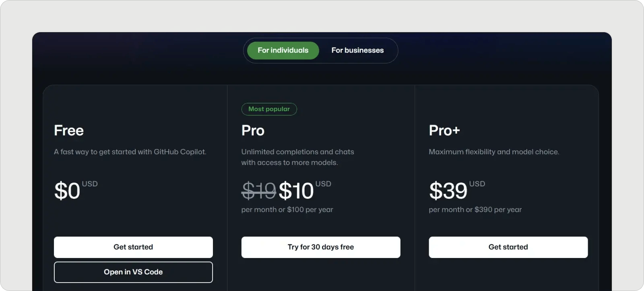Viewport: 644px width, 291px height.
Task: Select the Pro plan heading
Action: (x=253, y=130)
